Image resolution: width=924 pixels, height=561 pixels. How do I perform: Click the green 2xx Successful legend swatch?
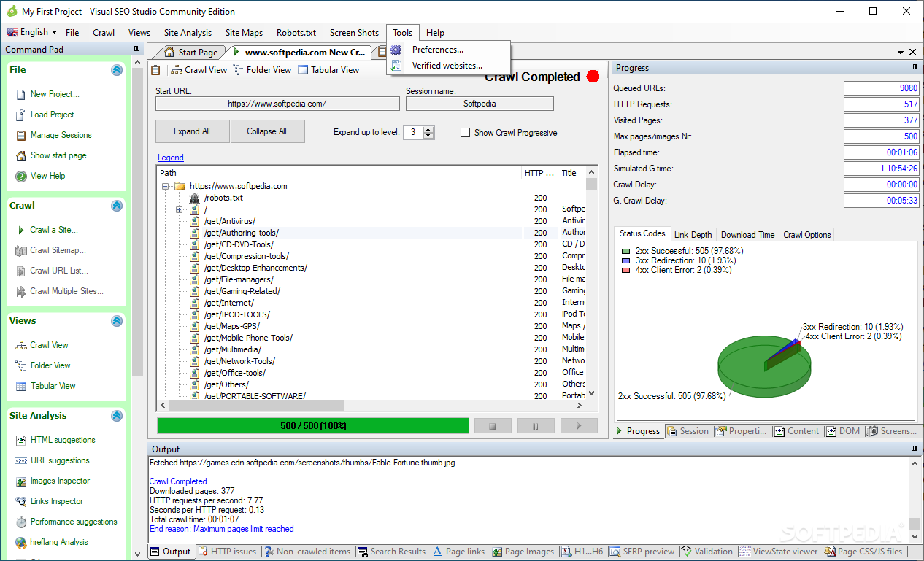pyautogui.click(x=625, y=250)
